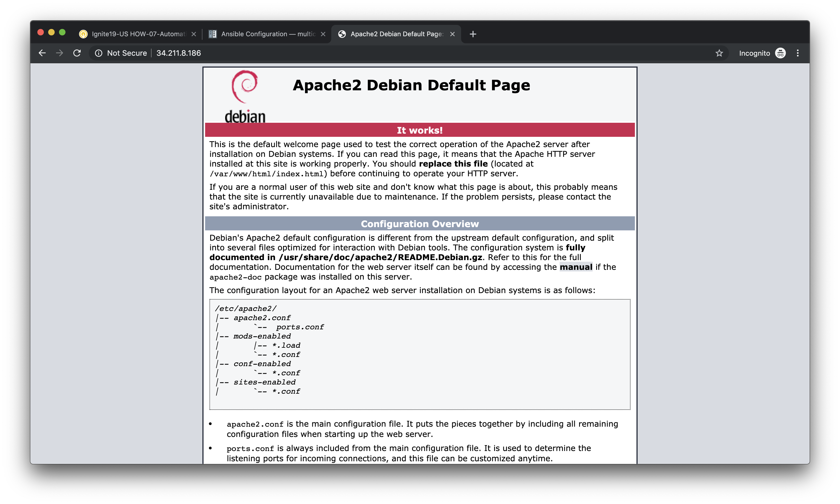This screenshot has width=840, height=504.
Task: Follow the manual documentation link
Action: pyautogui.click(x=576, y=267)
